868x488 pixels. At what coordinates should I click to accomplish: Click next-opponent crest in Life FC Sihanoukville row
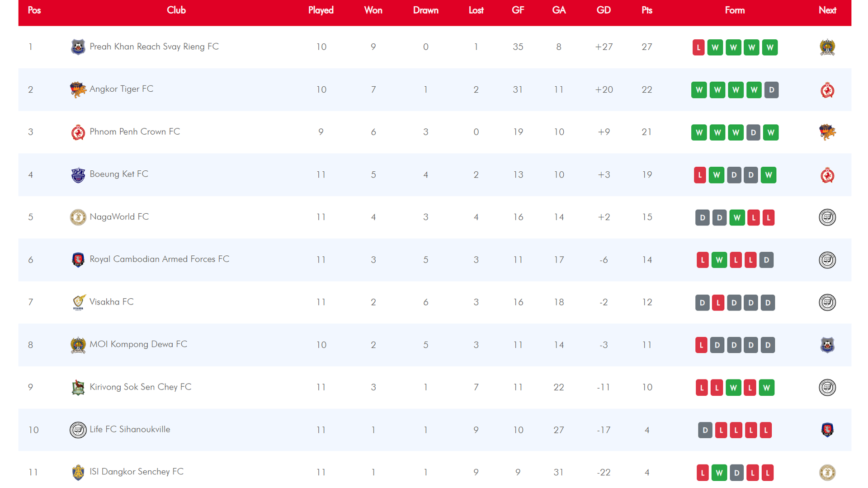pyautogui.click(x=827, y=430)
